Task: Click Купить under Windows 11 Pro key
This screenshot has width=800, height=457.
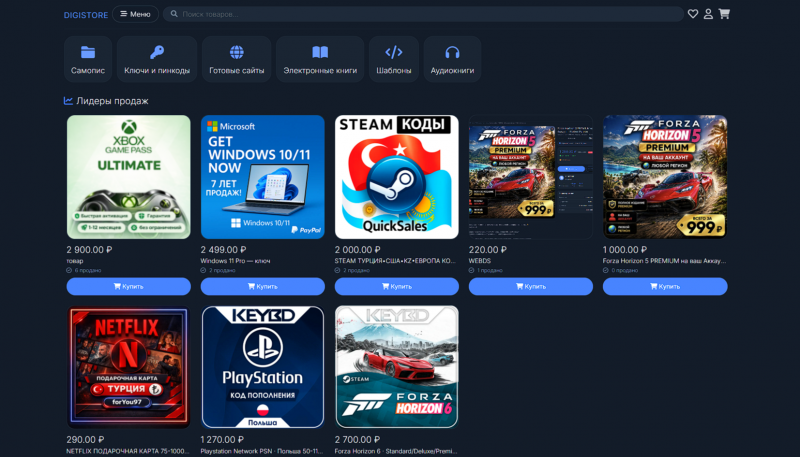Action: click(x=263, y=286)
